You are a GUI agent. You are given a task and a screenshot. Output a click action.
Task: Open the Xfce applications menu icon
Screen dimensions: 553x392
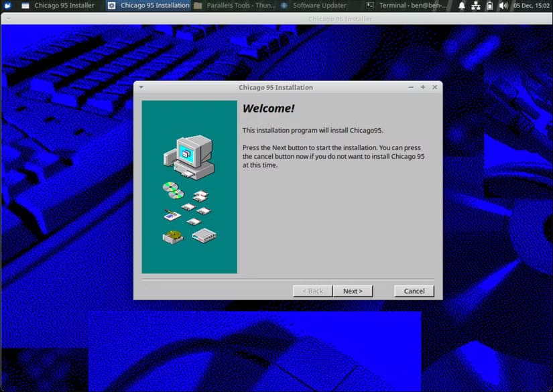tap(7, 5)
